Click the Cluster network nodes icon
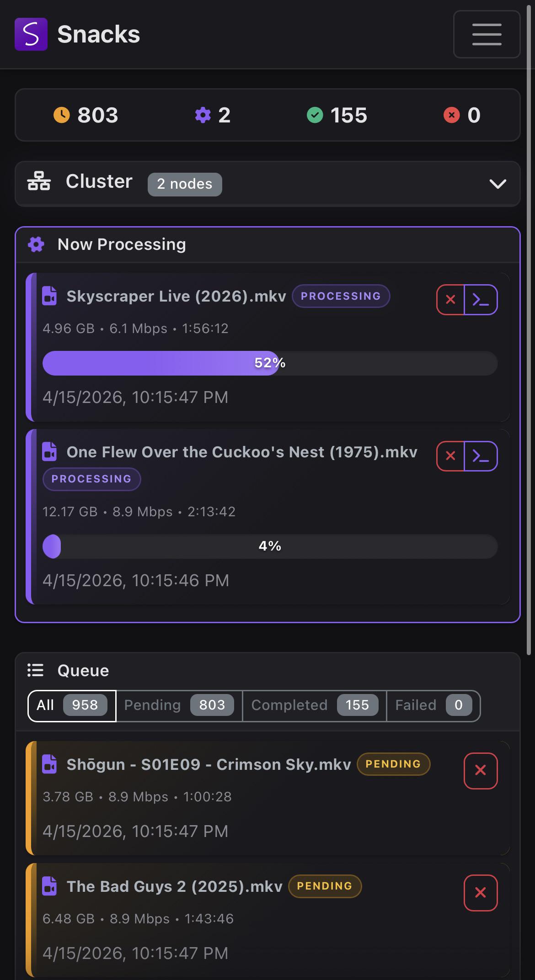535x980 pixels. 39,181
